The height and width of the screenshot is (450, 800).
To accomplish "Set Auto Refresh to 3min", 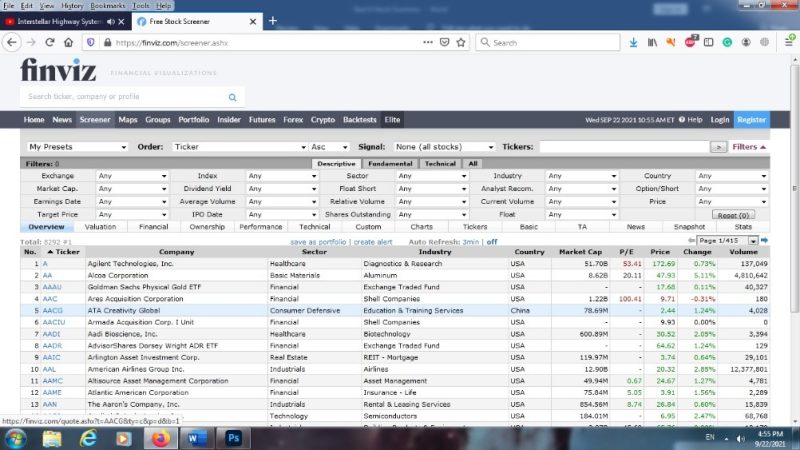I will point(470,242).
